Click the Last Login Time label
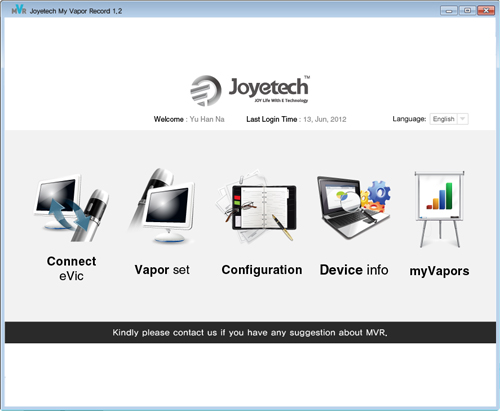The image size is (500, 411). 272,119
